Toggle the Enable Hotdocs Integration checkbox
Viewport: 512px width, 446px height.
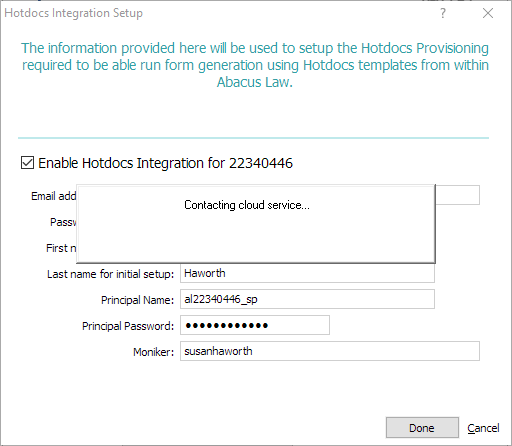point(27,163)
